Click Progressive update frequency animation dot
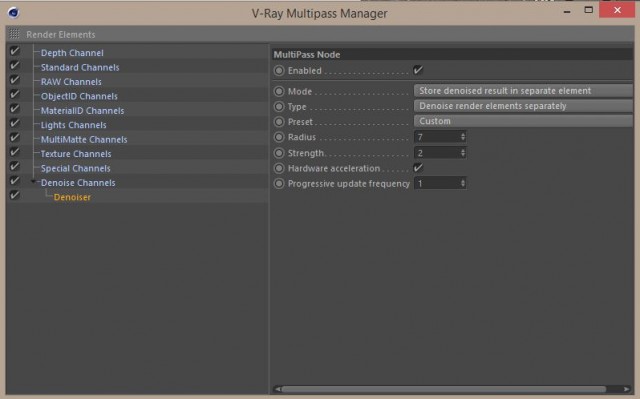The height and width of the screenshot is (399, 640). pyautogui.click(x=279, y=184)
